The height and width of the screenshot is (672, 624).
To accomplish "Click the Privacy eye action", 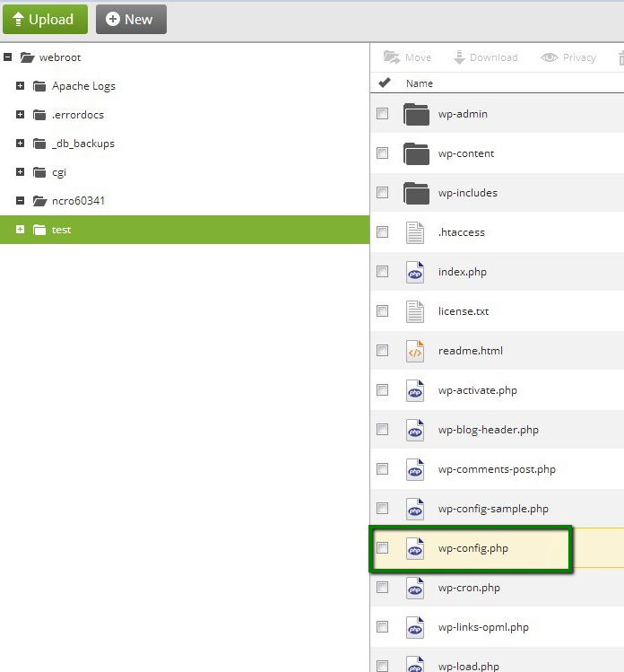I will click(x=568, y=57).
